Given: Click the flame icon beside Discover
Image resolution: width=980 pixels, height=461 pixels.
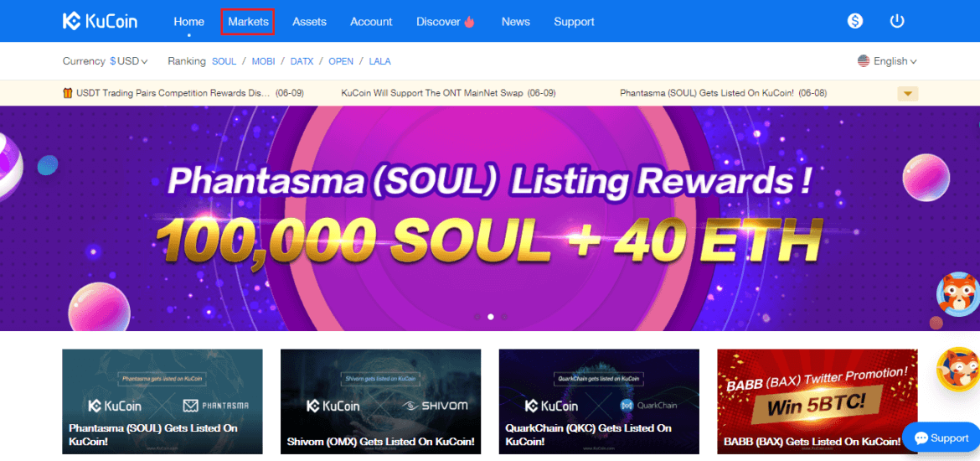Looking at the screenshot, I should click(469, 21).
